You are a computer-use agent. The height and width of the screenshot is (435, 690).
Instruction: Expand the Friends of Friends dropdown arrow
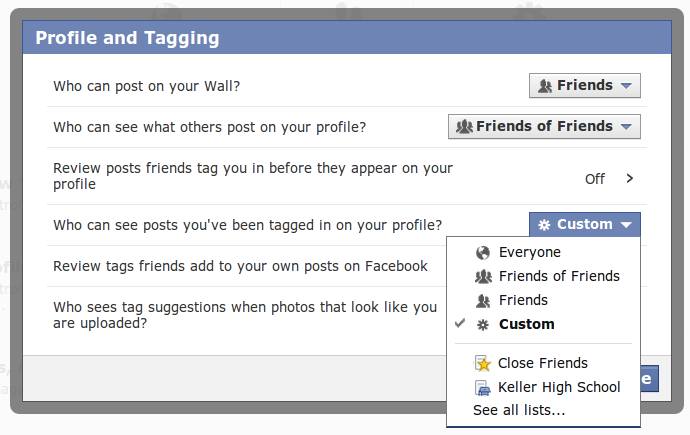point(626,127)
